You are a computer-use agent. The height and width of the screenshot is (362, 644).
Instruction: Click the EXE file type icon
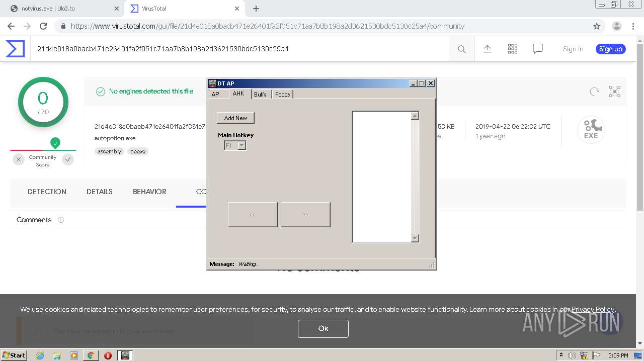[x=591, y=130]
